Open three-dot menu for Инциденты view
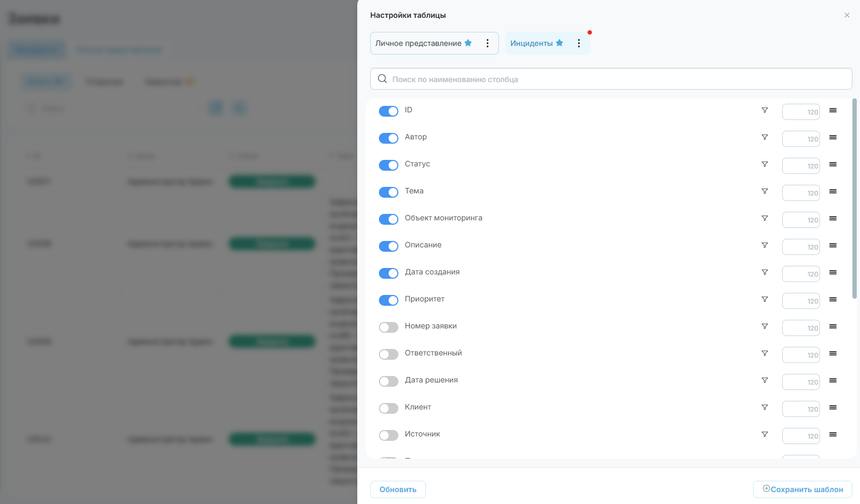 pyautogui.click(x=579, y=43)
